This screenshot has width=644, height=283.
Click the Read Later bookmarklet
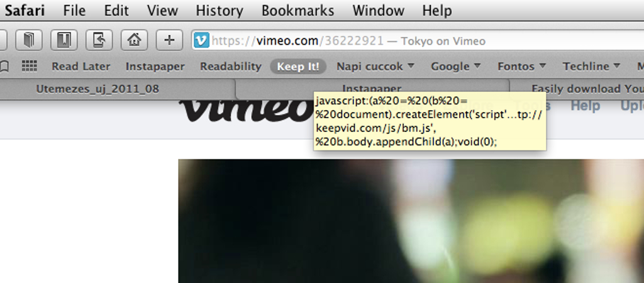(81, 66)
